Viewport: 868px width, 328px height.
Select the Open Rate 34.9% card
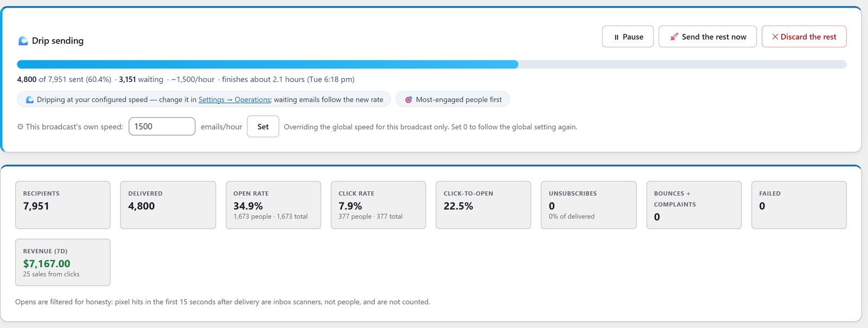tap(273, 205)
